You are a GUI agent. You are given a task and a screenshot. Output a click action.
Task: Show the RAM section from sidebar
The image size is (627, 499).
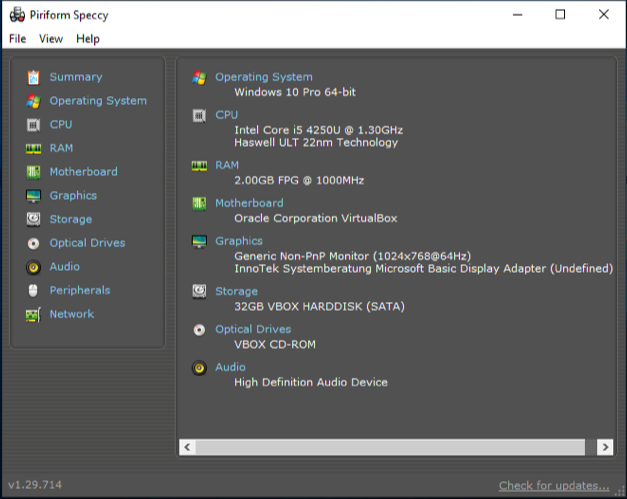[x=61, y=148]
